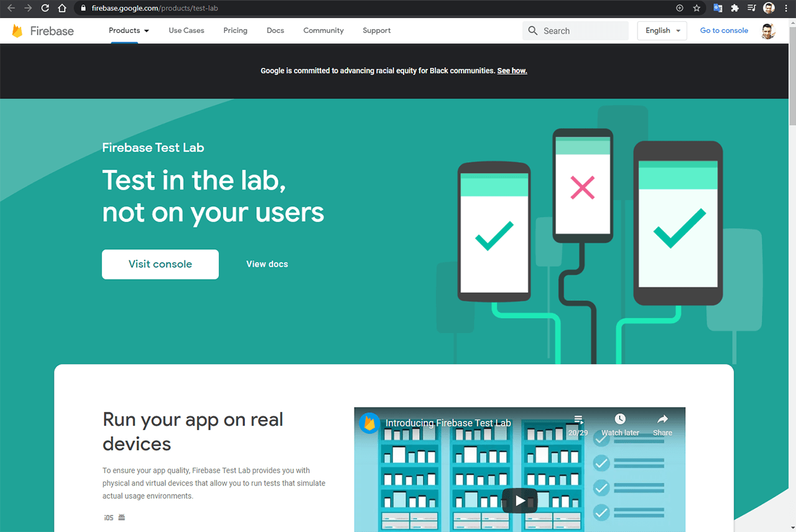Click the video Share arrow icon
This screenshot has height=532, width=796.
coord(662,419)
